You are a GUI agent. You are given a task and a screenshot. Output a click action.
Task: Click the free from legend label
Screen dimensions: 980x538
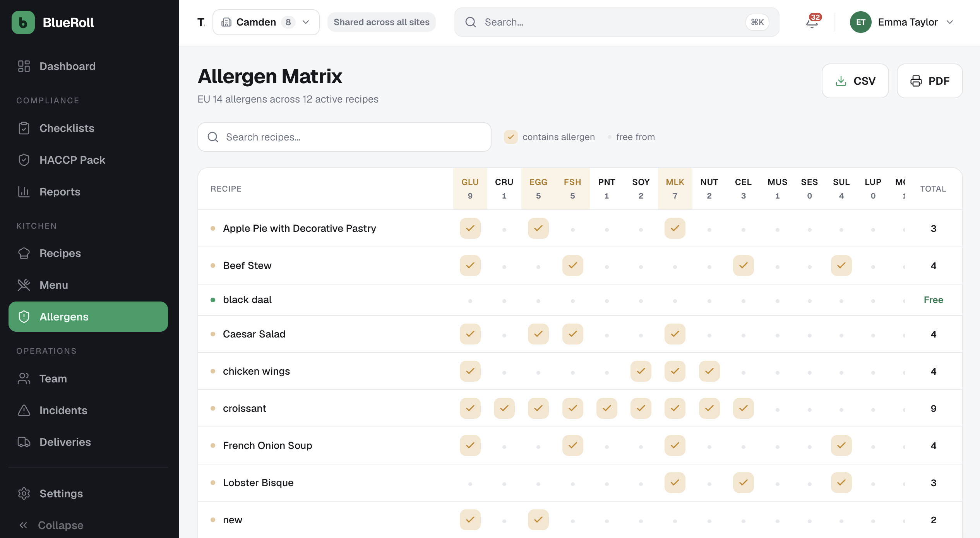tap(636, 137)
